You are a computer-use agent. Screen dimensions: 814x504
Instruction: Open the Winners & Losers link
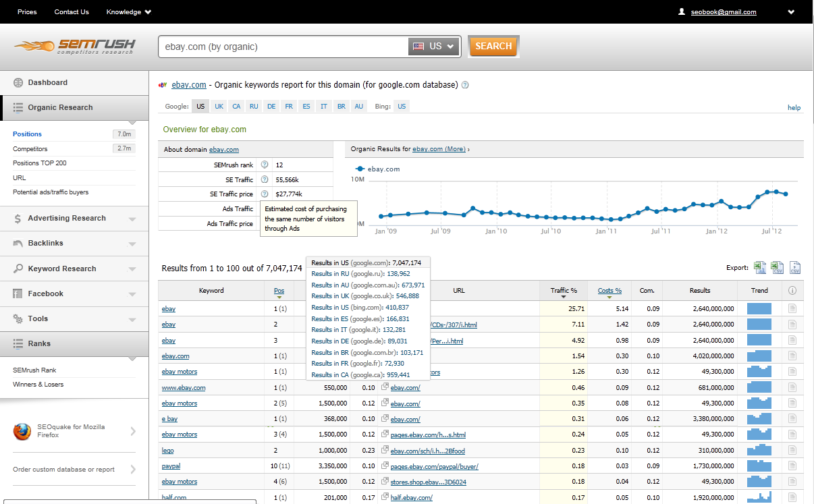pyautogui.click(x=38, y=384)
